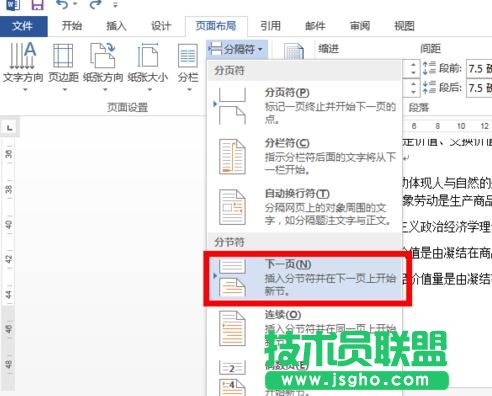Click the 分页符 section header in the menu
Screen dimensions: 492x396
pos(304,71)
